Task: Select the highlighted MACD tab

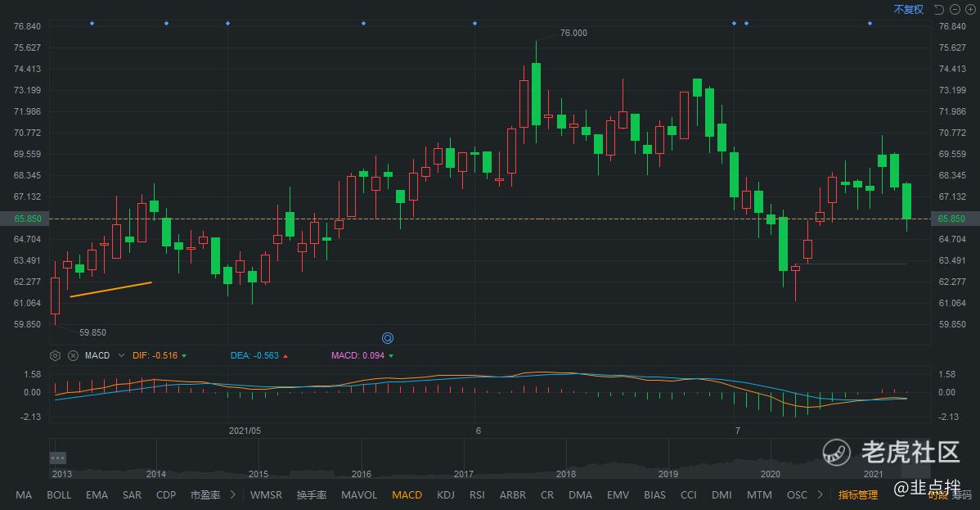Action: [x=407, y=495]
